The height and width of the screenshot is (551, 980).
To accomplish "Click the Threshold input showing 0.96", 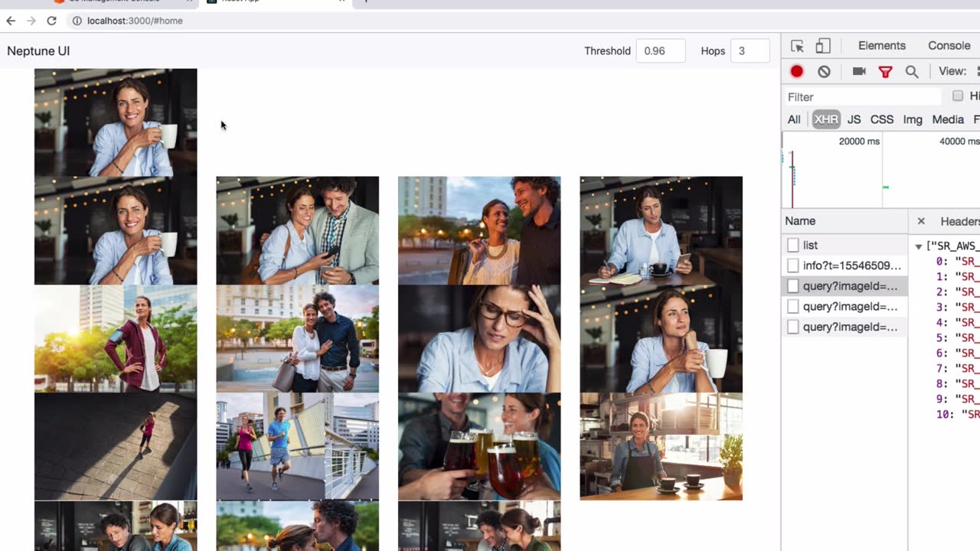I will pos(661,51).
